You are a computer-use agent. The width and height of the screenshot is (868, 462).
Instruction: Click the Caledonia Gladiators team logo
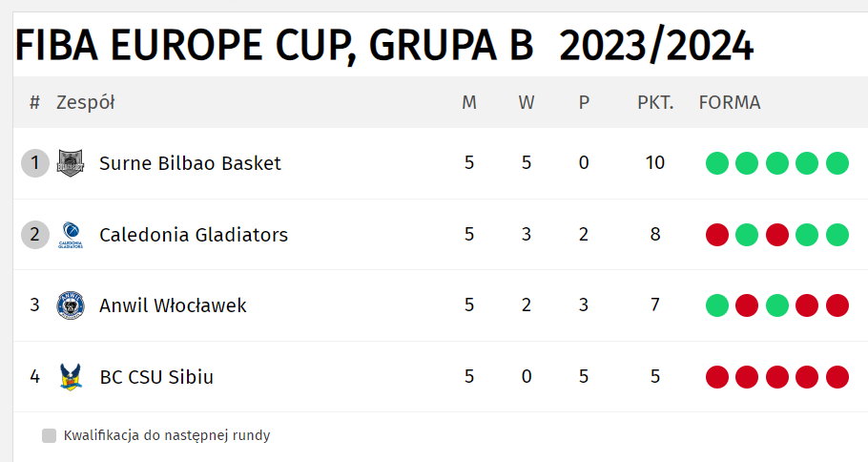click(71, 235)
